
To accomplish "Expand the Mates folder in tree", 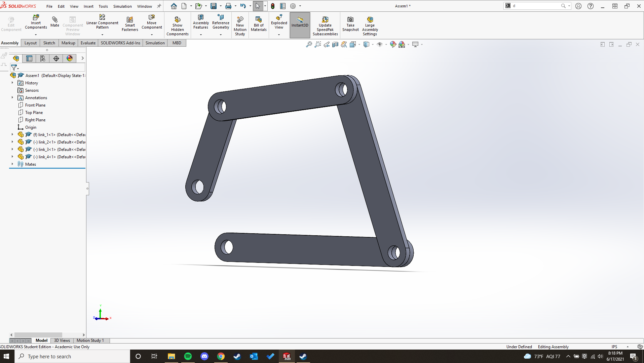I will 12,164.
